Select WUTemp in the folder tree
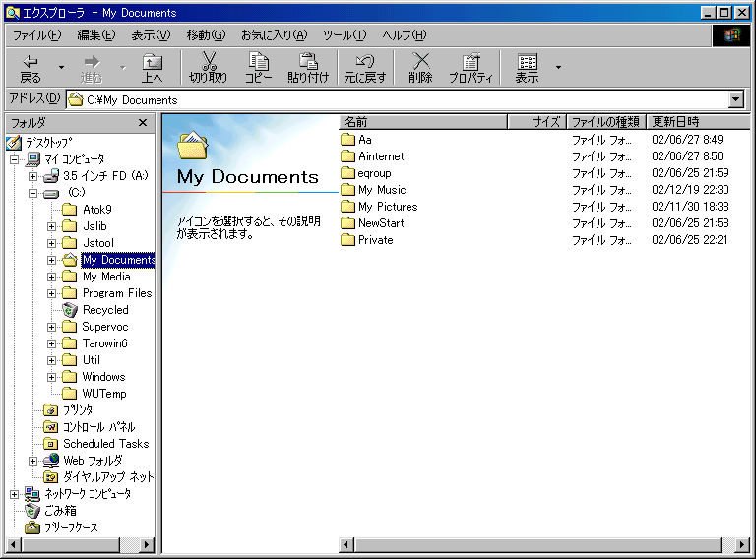The height and width of the screenshot is (559, 756). pyautogui.click(x=104, y=394)
